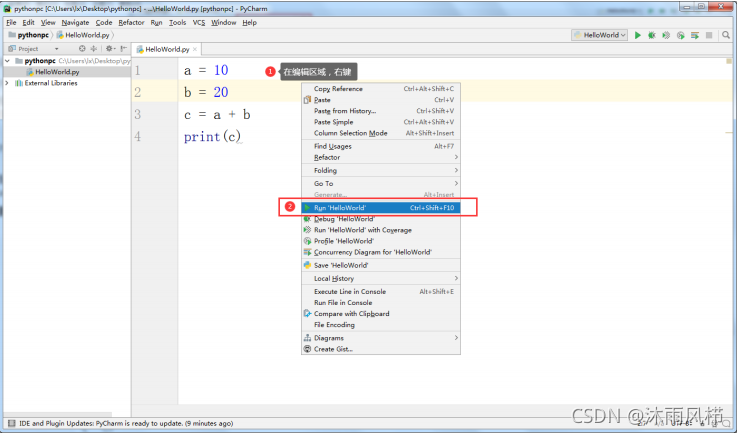
Task: Choose Copy Reference from context menu
Action: [381, 88]
